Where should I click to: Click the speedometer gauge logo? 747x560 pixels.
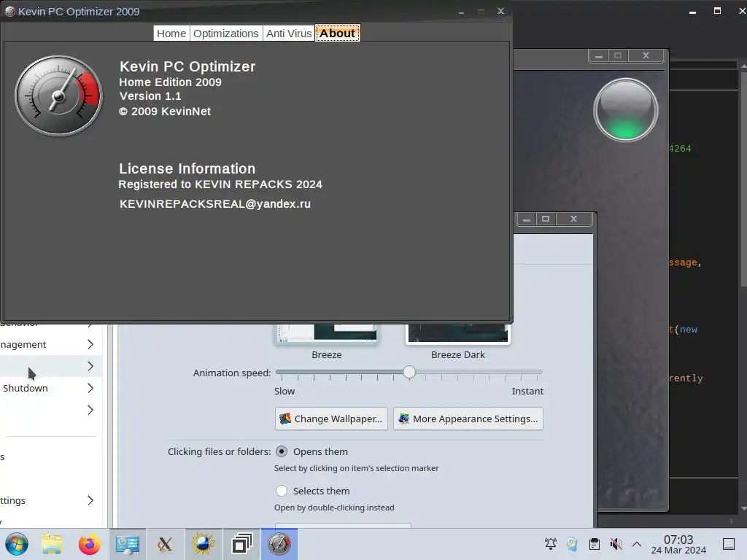point(58,96)
